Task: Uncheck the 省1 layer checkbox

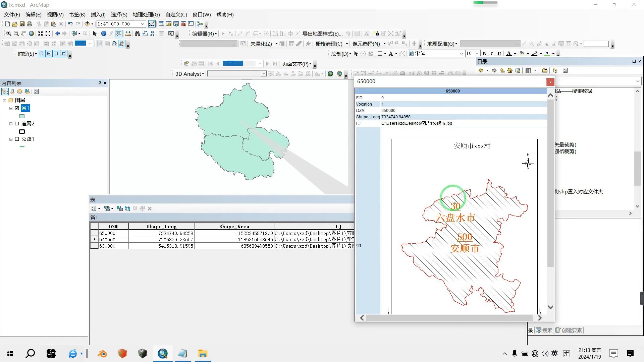Action: coord(17,108)
